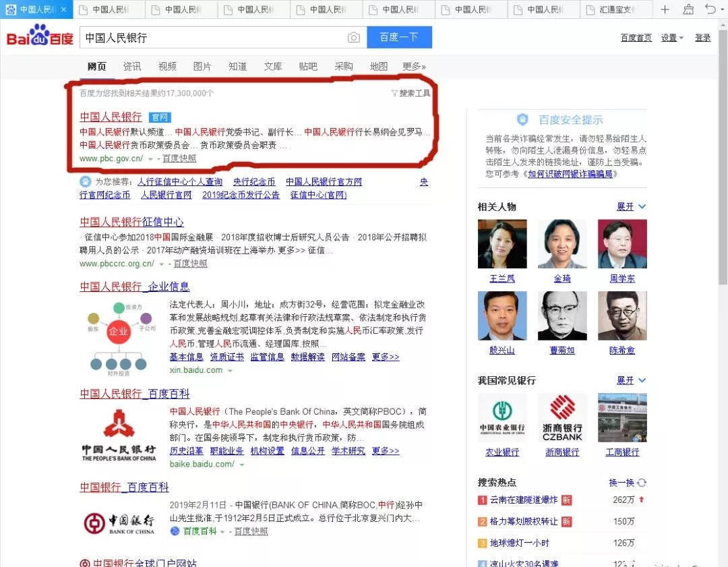Select the 视频 search tab
The image size is (728, 567).
coord(167,66)
